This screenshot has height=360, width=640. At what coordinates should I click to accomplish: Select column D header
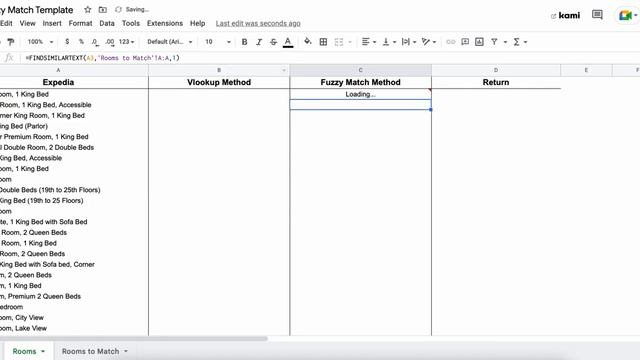point(496,70)
